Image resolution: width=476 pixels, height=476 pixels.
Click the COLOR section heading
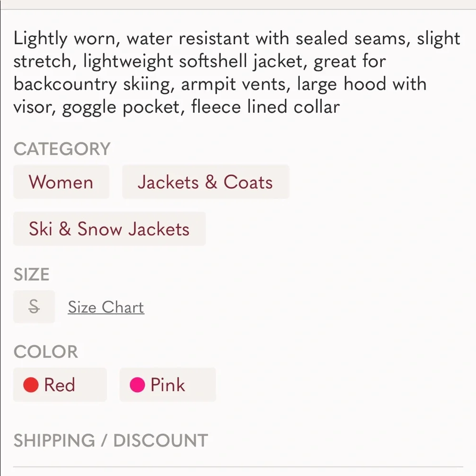[46, 352]
